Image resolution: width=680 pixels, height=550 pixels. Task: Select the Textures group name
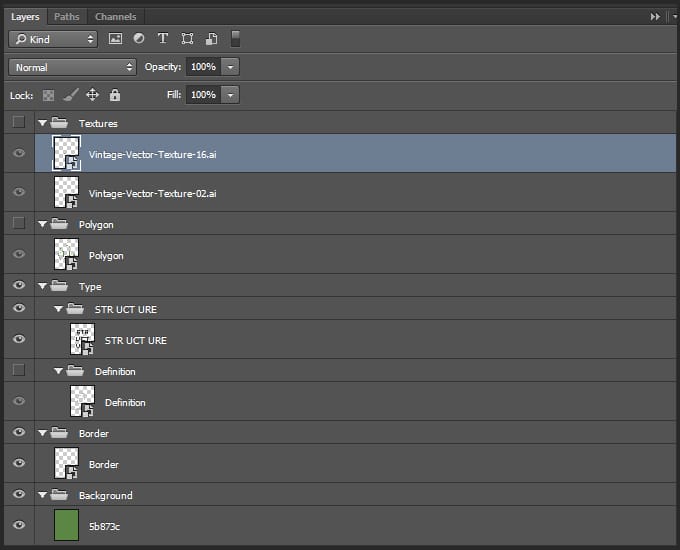coord(98,124)
